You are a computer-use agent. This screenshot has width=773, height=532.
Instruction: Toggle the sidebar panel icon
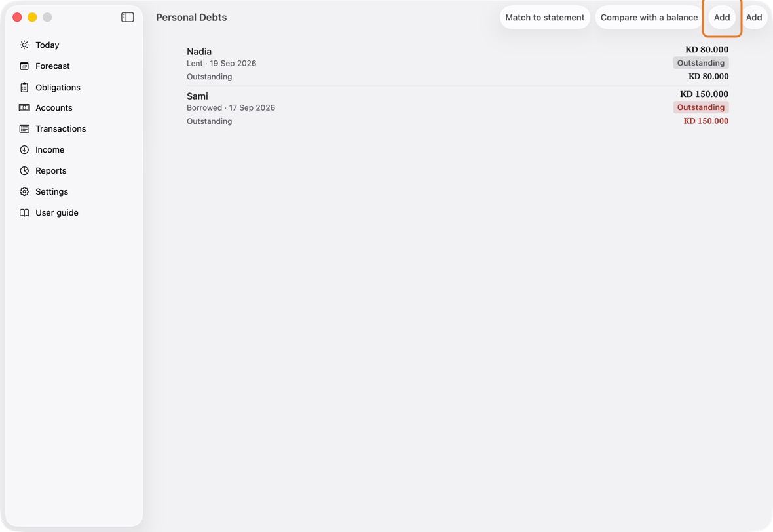coord(127,17)
